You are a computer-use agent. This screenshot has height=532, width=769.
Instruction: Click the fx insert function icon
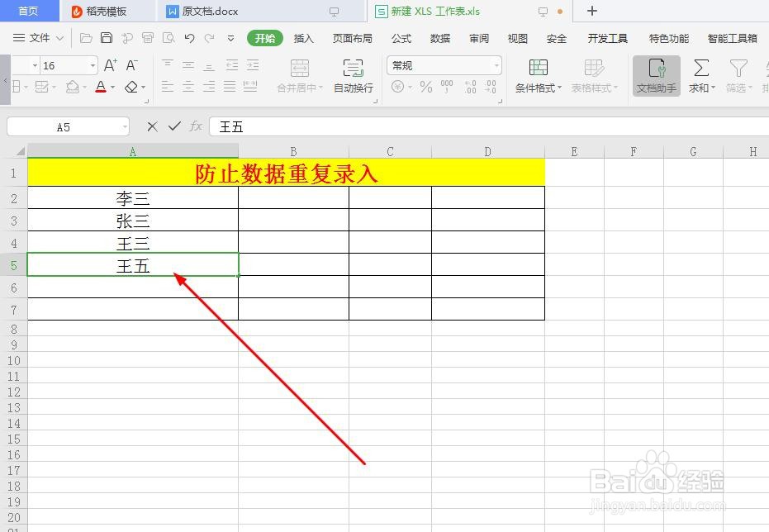(x=196, y=126)
